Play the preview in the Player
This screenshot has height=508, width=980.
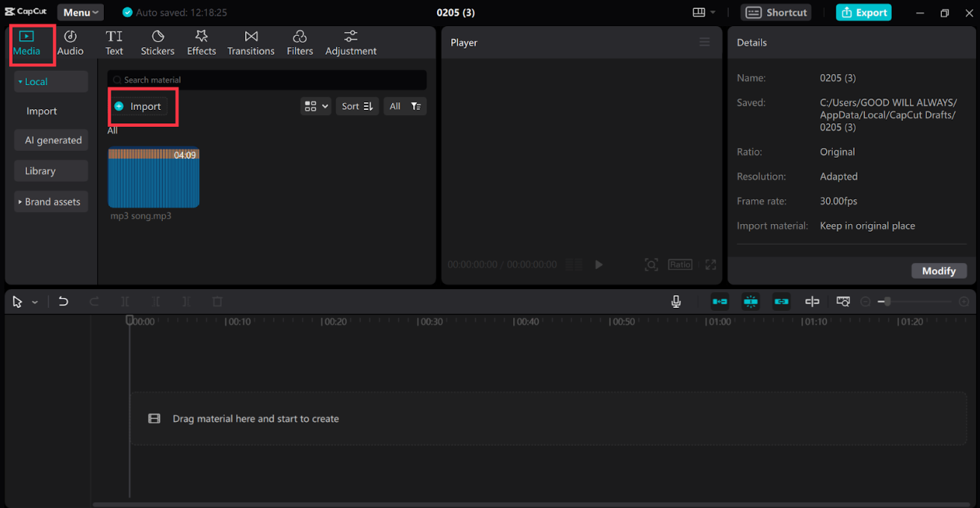click(x=598, y=264)
